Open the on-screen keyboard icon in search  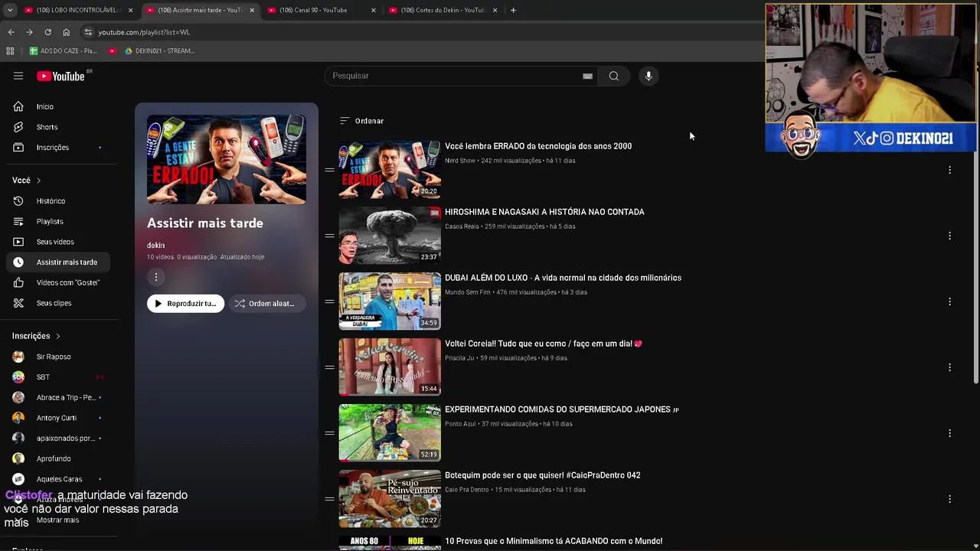tap(587, 76)
